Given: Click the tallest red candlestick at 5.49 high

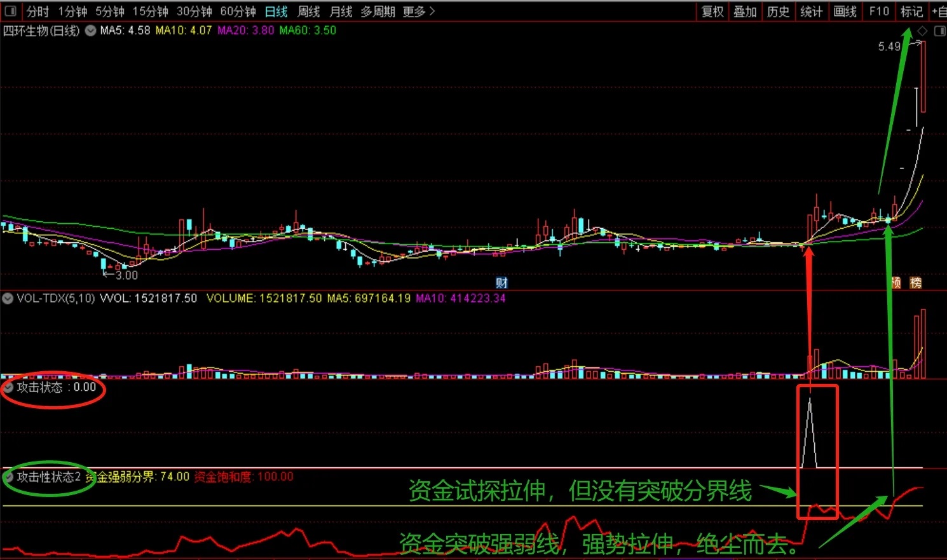Looking at the screenshot, I should coord(923,76).
